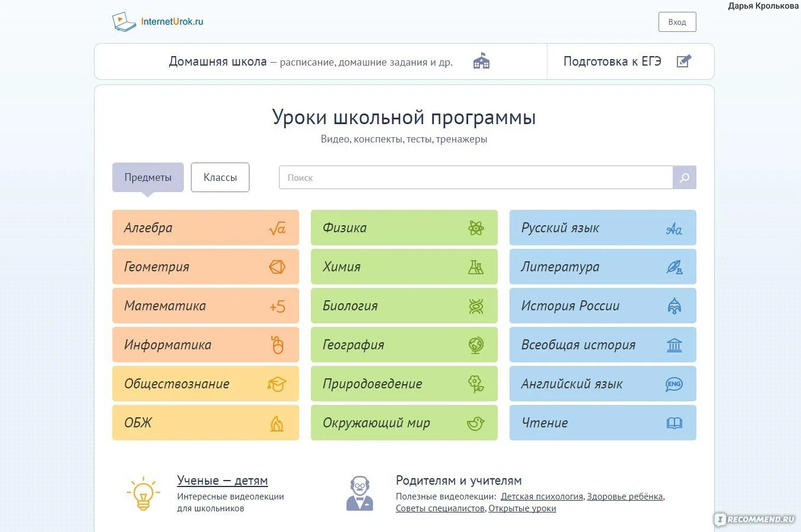Open the Домашняя школа section

[321, 61]
